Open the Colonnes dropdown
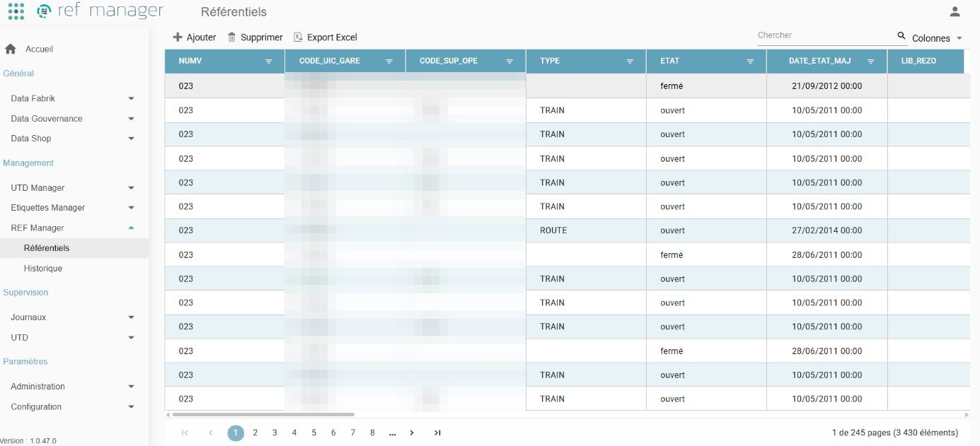The image size is (980, 446). (x=938, y=38)
